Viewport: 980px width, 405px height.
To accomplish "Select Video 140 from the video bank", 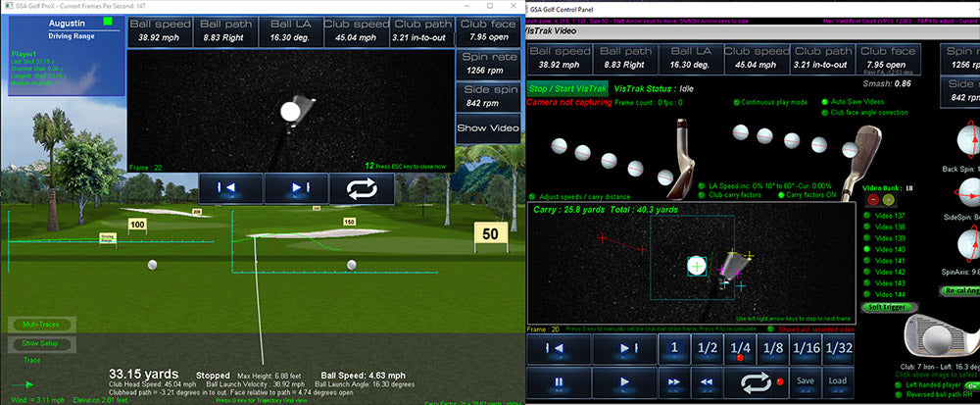I will [x=866, y=249].
